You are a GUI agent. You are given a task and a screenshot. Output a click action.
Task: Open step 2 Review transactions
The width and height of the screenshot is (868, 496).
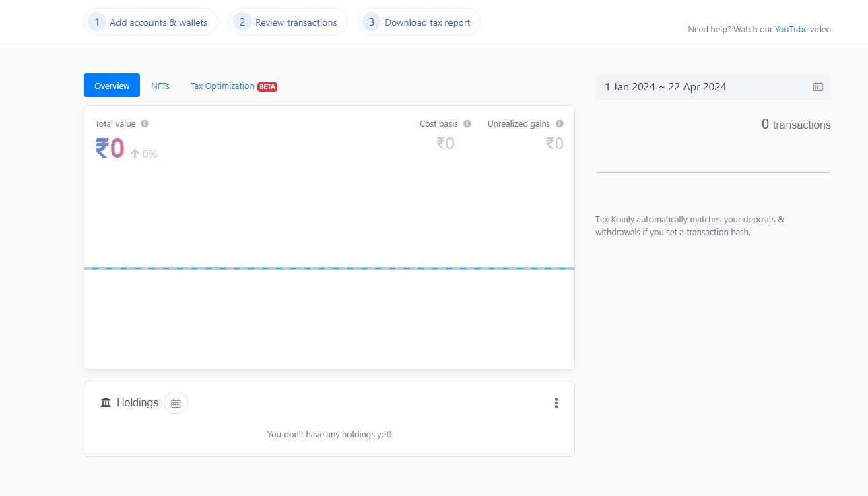[288, 22]
